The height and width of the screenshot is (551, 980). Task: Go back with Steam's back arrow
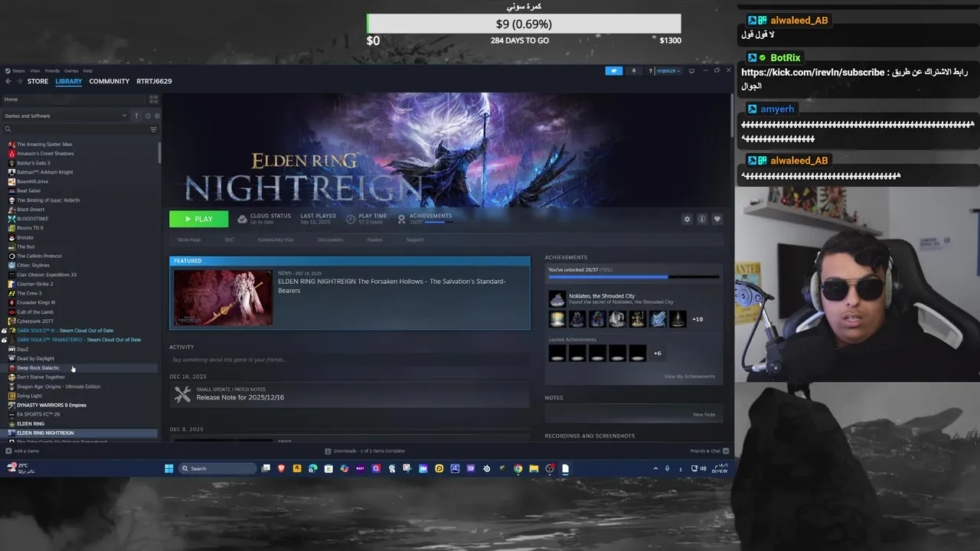tap(8, 81)
